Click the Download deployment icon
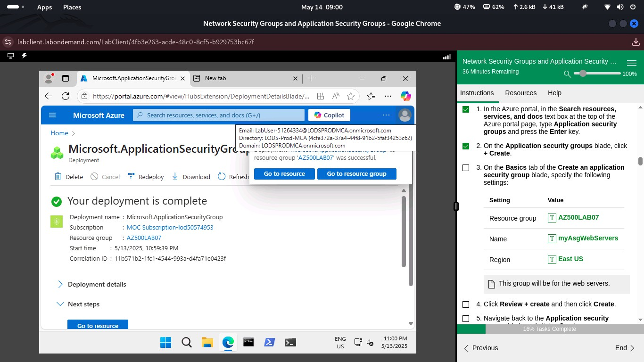Image resolution: width=644 pixels, height=362 pixels. [x=175, y=177]
